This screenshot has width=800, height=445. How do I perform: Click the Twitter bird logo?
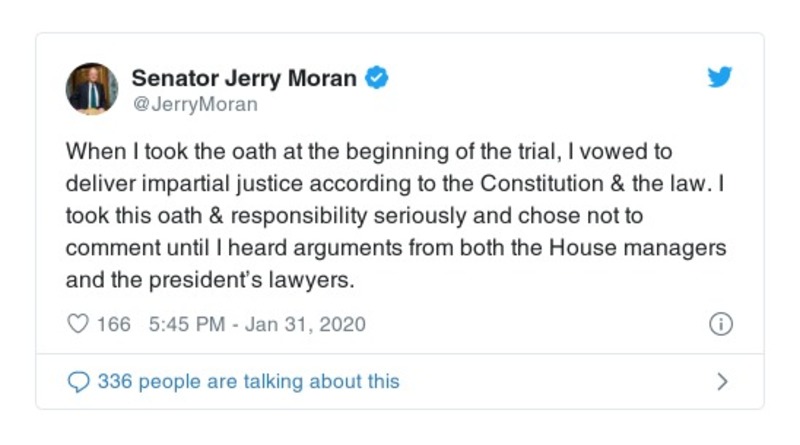pyautogui.click(x=720, y=78)
